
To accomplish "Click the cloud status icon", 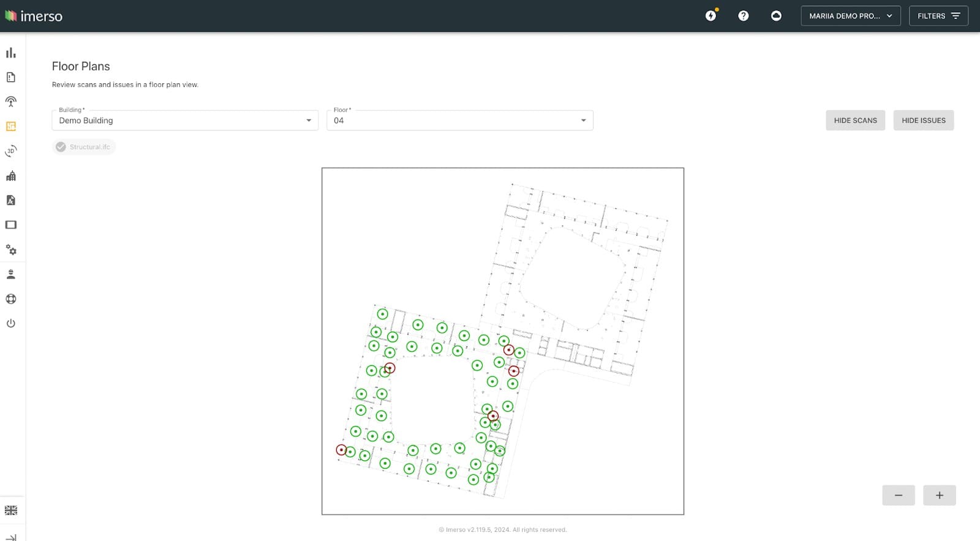I will [x=776, y=16].
